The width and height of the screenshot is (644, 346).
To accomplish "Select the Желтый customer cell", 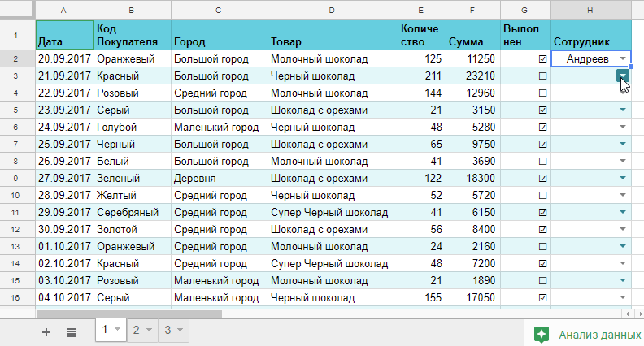I will click(x=133, y=196).
